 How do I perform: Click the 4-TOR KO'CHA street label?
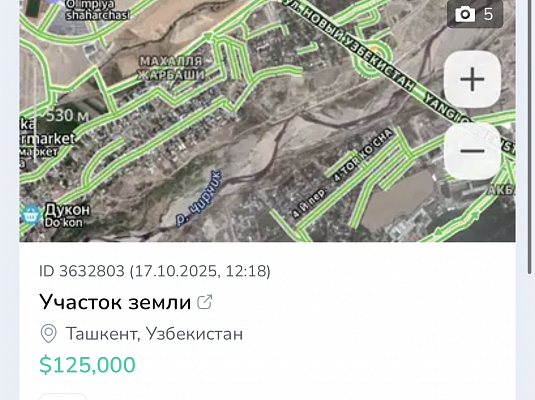tap(363, 156)
